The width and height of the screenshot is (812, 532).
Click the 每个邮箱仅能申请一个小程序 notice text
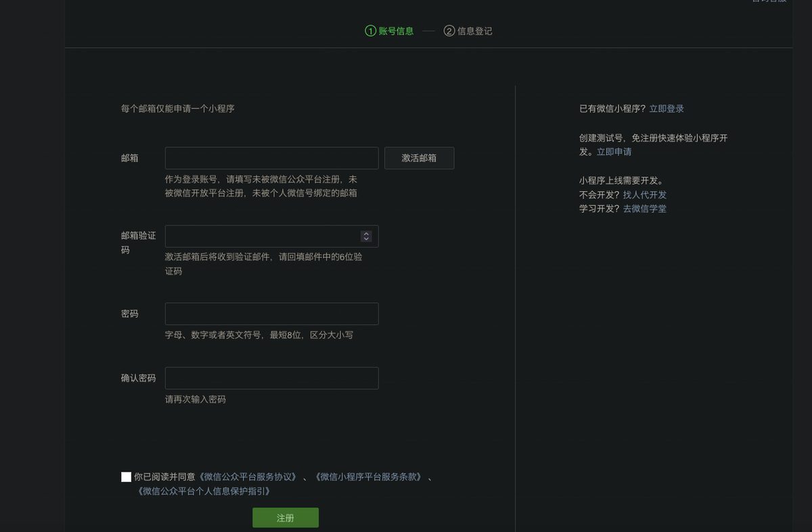(178, 108)
